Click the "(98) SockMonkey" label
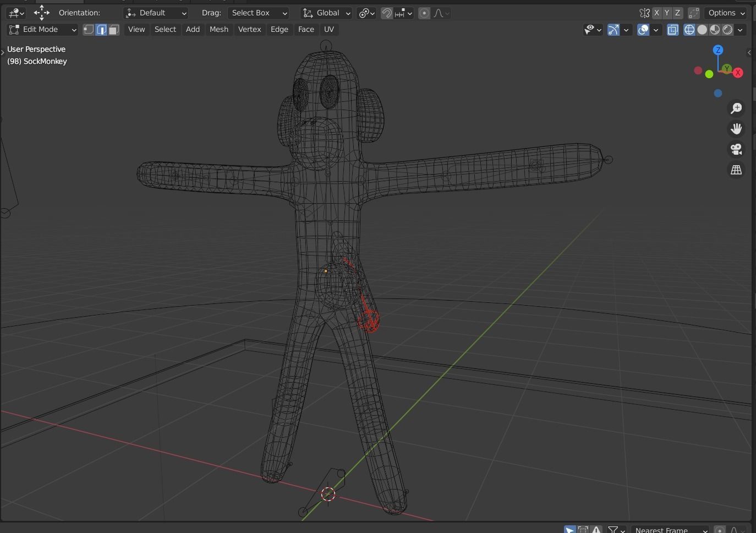The image size is (756, 533). coord(37,61)
